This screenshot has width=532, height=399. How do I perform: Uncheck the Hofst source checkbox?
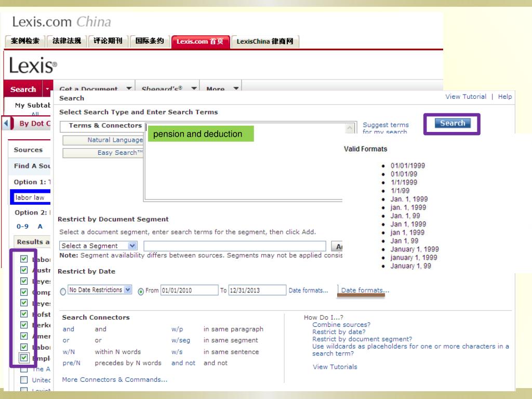24,314
